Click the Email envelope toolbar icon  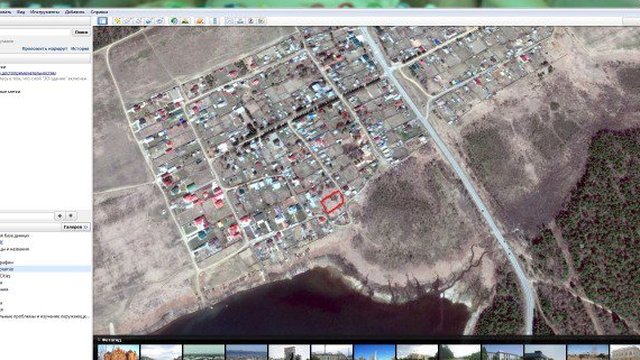(x=229, y=21)
